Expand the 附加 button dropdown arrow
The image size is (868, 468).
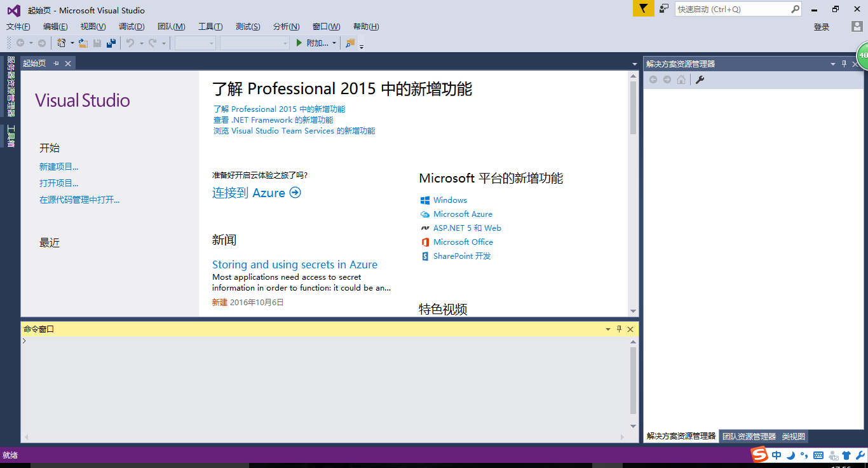pyautogui.click(x=334, y=43)
